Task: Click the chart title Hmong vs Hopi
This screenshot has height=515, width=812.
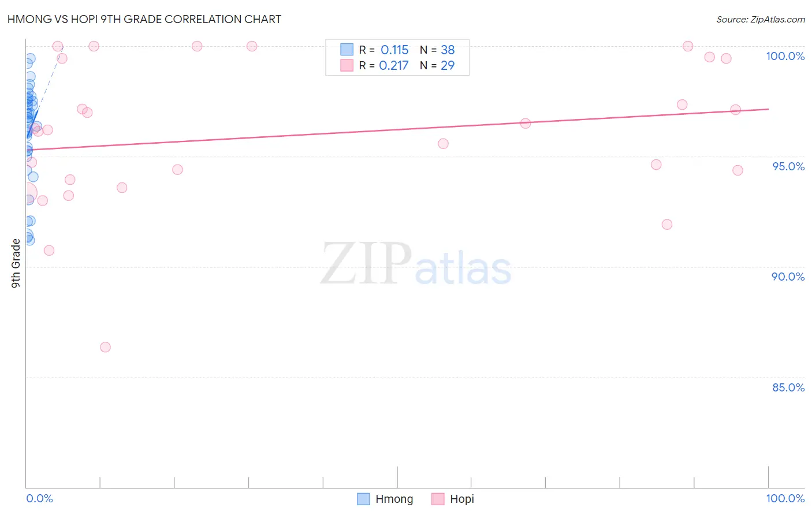Action: point(144,19)
